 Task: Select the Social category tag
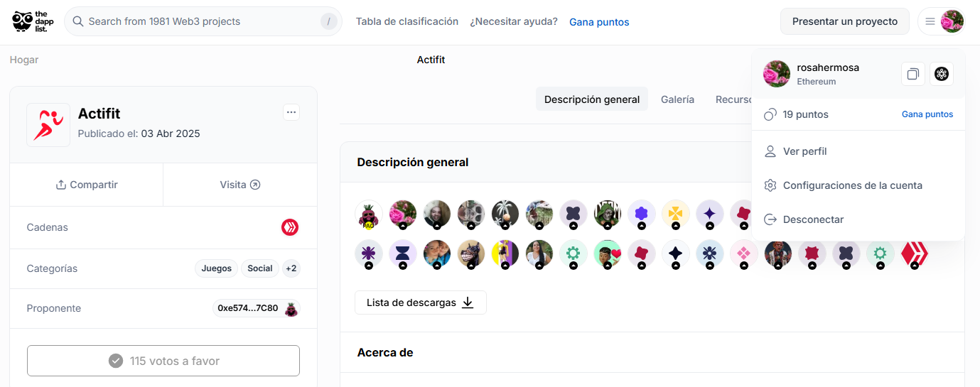pos(260,268)
